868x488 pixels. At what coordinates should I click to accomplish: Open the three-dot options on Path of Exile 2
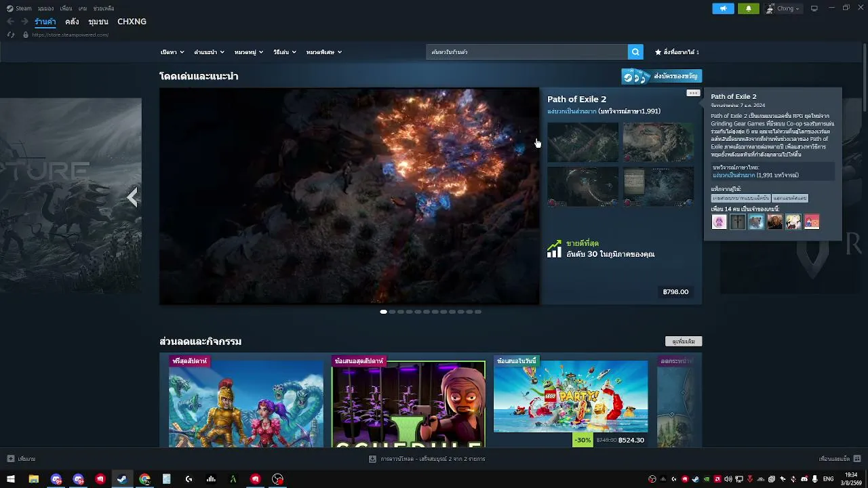tap(692, 93)
